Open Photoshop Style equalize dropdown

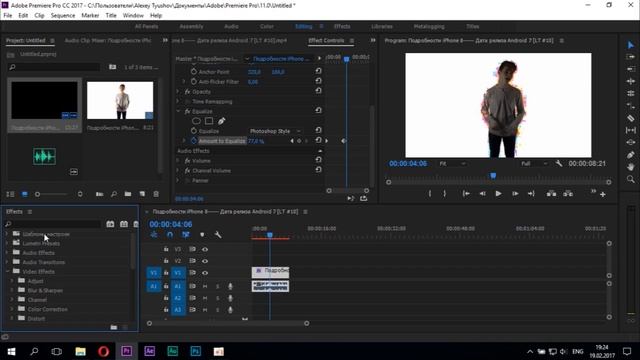(x=275, y=131)
